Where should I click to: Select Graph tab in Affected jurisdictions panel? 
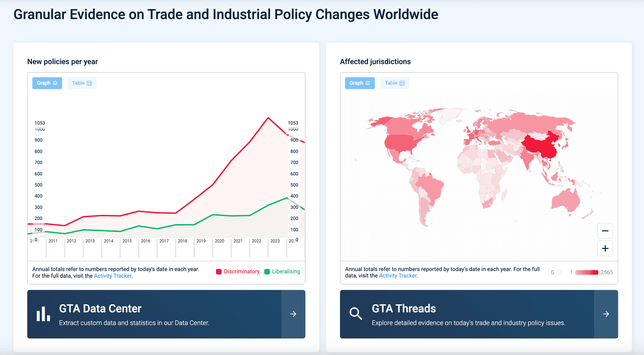pyautogui.click(x=360, y=83)
